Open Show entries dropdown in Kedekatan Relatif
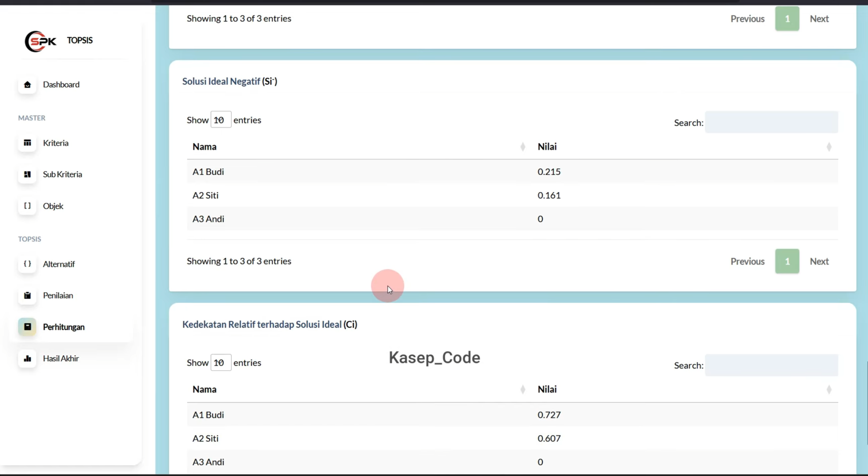Viewport: 868px width, 476px height. click(221, 362)
